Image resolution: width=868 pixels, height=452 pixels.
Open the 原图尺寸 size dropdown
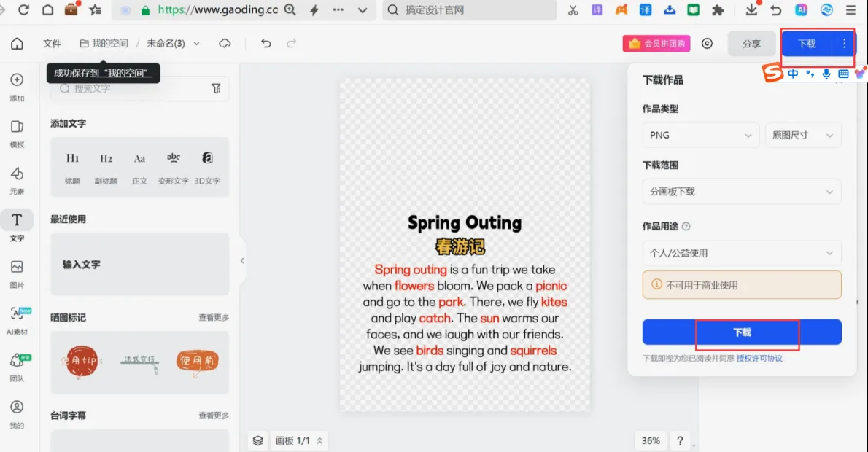coord(802,135)
